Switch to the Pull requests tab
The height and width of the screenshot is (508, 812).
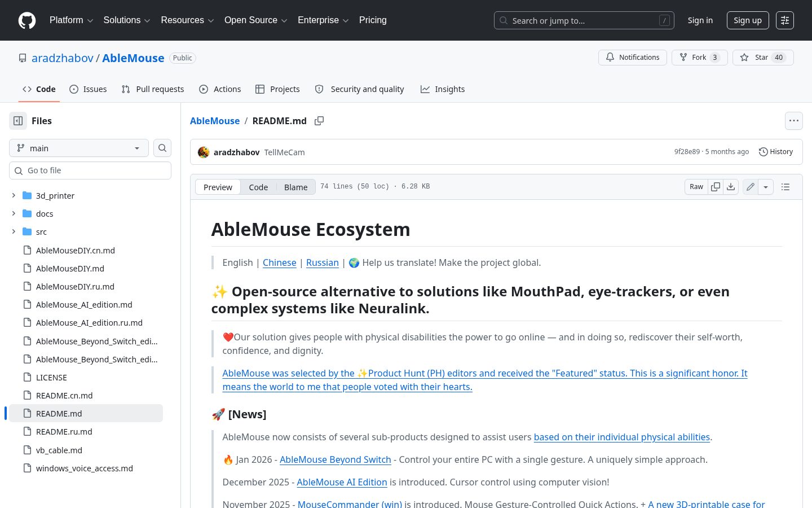click(153, 89)
